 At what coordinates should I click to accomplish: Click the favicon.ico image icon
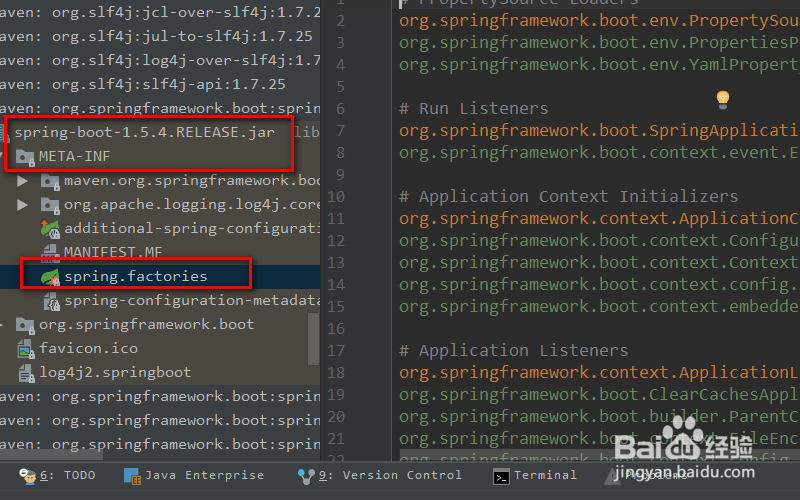26,349
